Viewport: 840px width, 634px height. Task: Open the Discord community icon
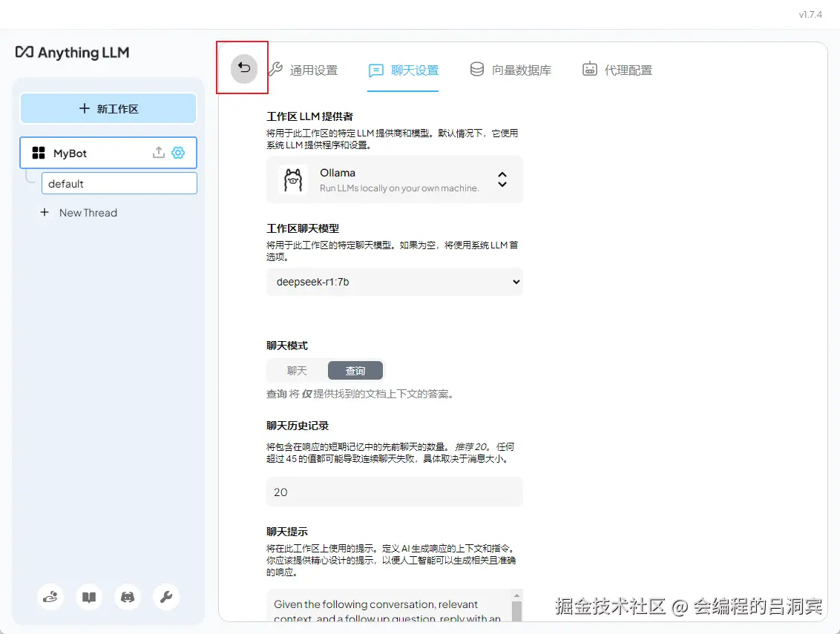(128, 596)
